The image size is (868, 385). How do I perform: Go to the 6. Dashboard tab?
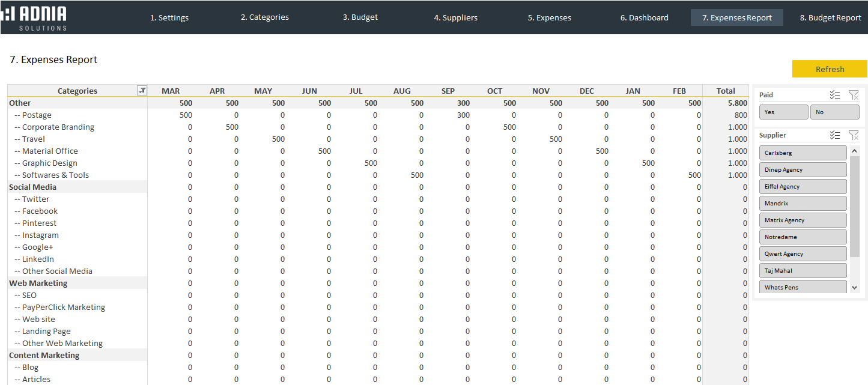(644, 17)
